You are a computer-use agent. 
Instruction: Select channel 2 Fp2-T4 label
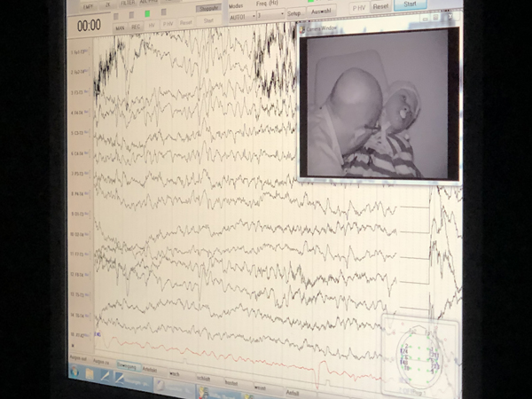[79, 73]
